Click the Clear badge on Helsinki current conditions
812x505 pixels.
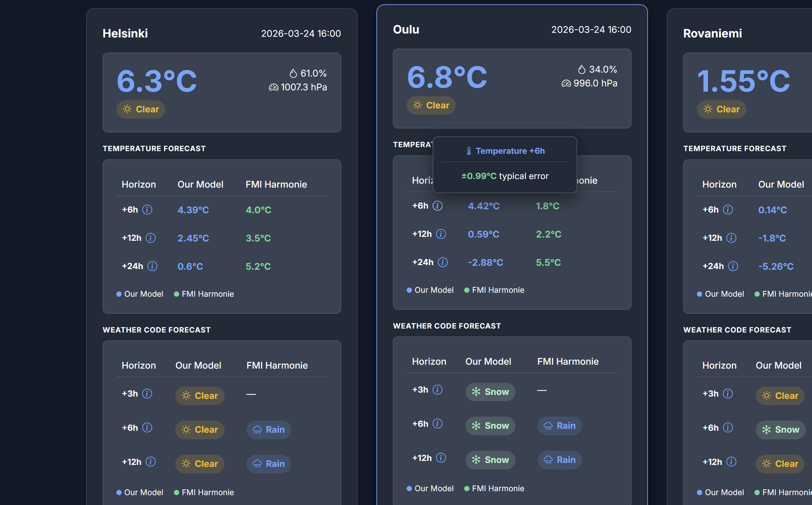click(141, 109)
